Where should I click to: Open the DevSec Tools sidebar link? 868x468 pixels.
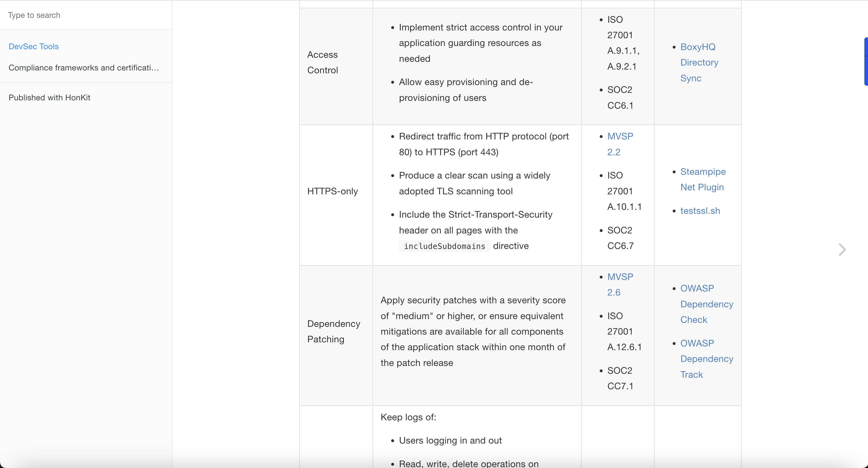(33, 47)
